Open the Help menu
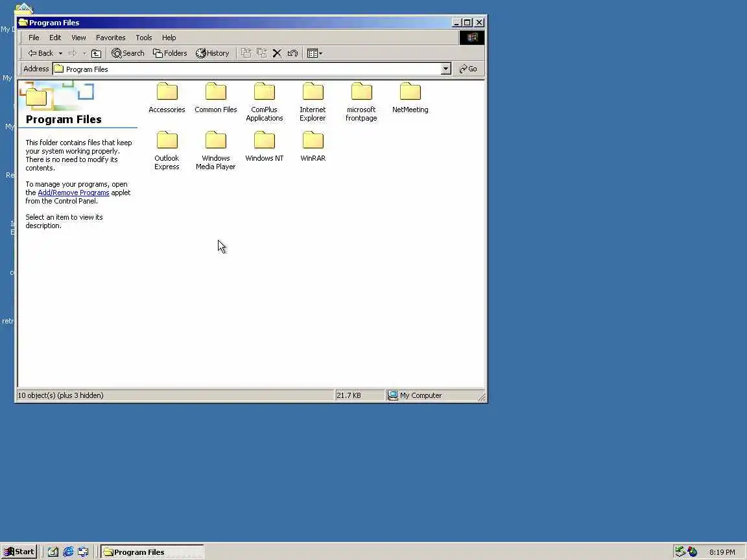This screenshot has width=747, height=560. [x=169, y=38]
